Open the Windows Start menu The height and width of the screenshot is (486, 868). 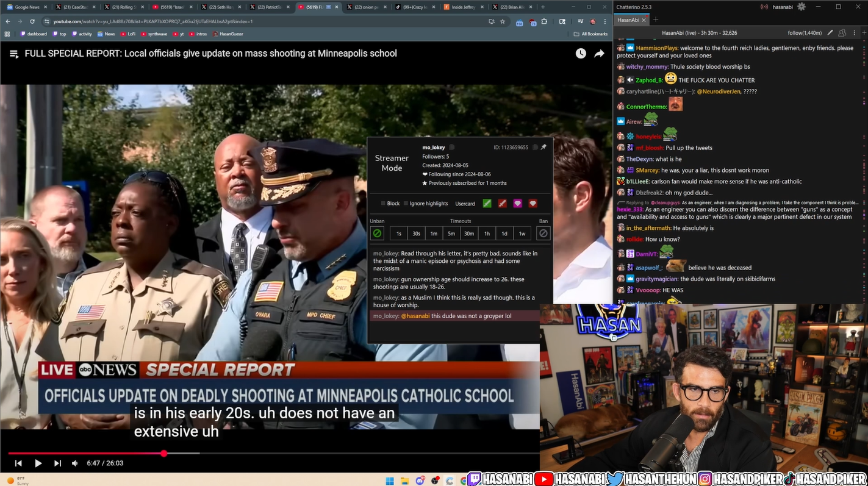[x=390, y=481]
